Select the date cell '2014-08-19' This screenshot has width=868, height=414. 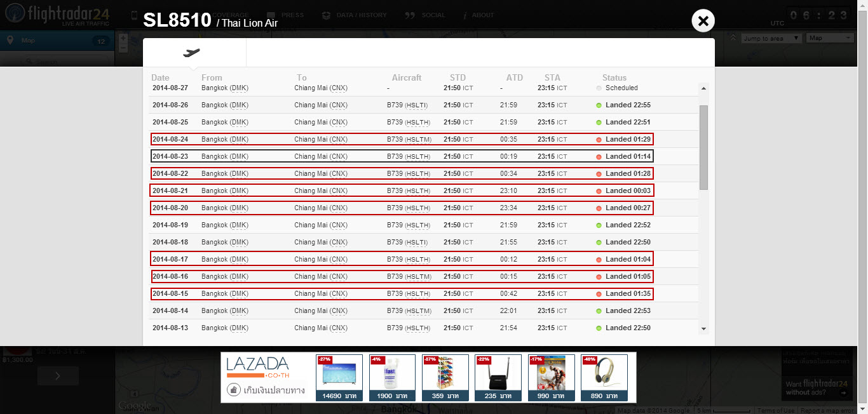tap(170, 225)
